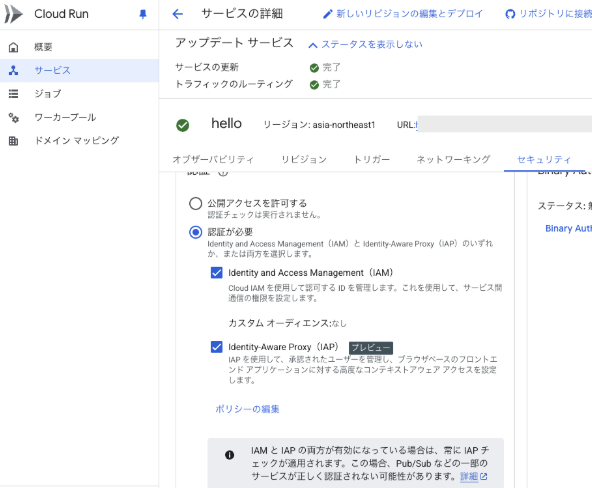Click the ドメイン マッピング building icon

pyautogui.click(x=13, y=141)
